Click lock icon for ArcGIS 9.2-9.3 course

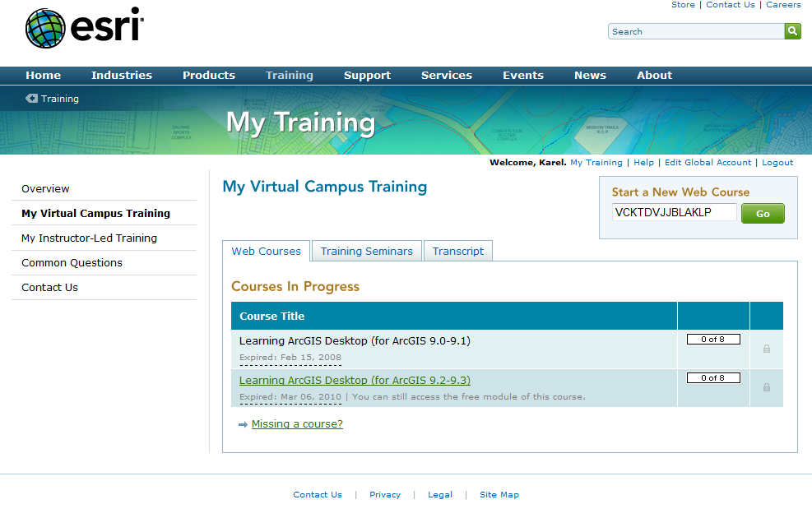(767, 387)
